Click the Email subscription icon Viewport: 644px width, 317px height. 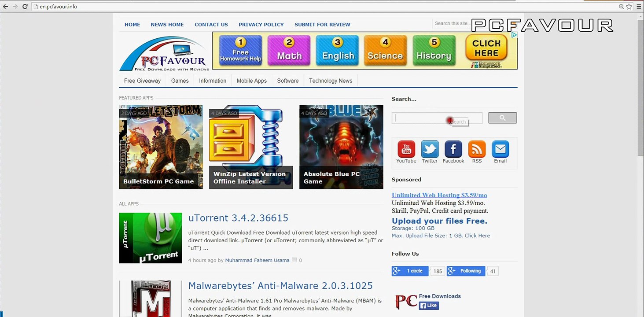tap(500, 149)
